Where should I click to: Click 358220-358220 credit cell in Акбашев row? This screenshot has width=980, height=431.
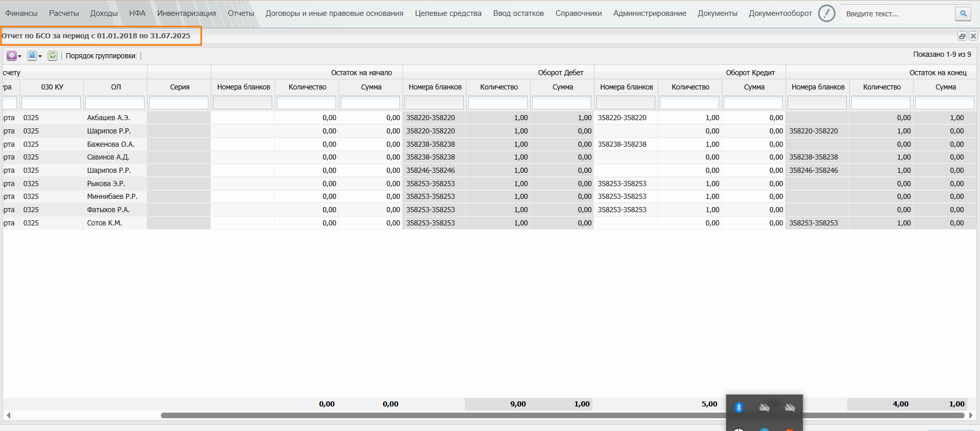coord(622,118)
